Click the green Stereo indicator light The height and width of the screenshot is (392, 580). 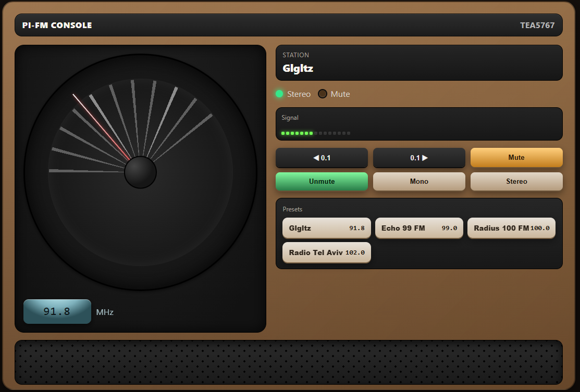(279, 94)
